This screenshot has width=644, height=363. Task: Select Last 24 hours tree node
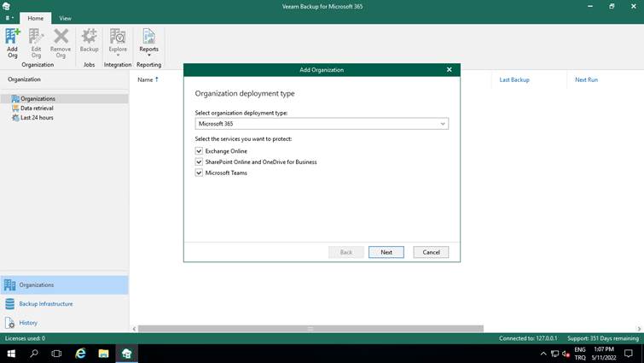(x=37, y=118)
